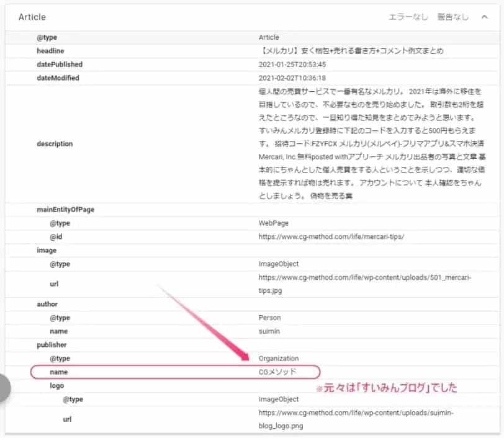
Task: Open the 501_mercari-tips.jpg image URL
Action: pos(365,284)
